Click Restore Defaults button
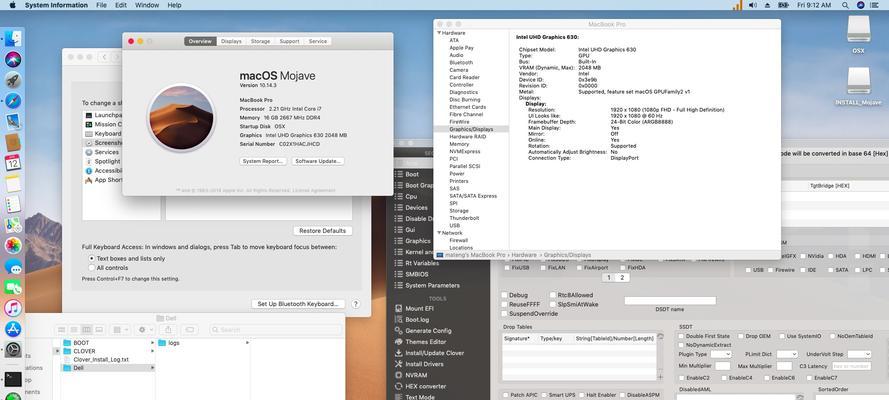The image size is (889, 400). [323, 231]
